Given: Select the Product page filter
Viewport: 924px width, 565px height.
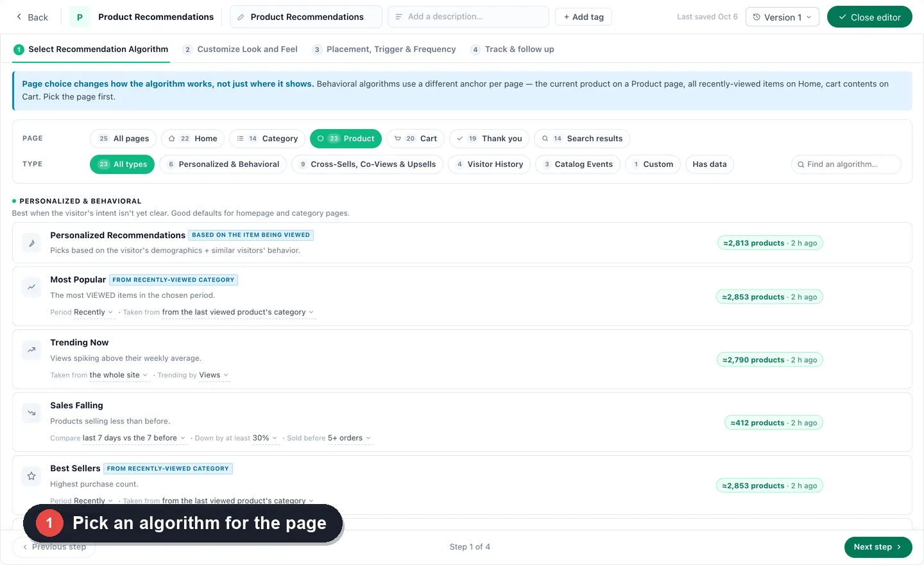Looking at the screenshot, I should (x=346, y=139).
